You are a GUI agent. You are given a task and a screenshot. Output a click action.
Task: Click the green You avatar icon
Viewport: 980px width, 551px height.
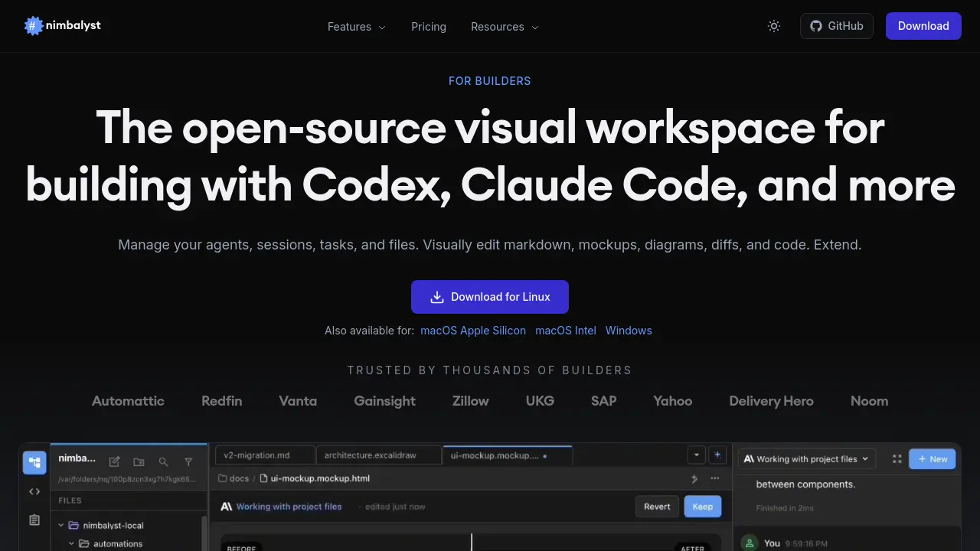[750, 543]
